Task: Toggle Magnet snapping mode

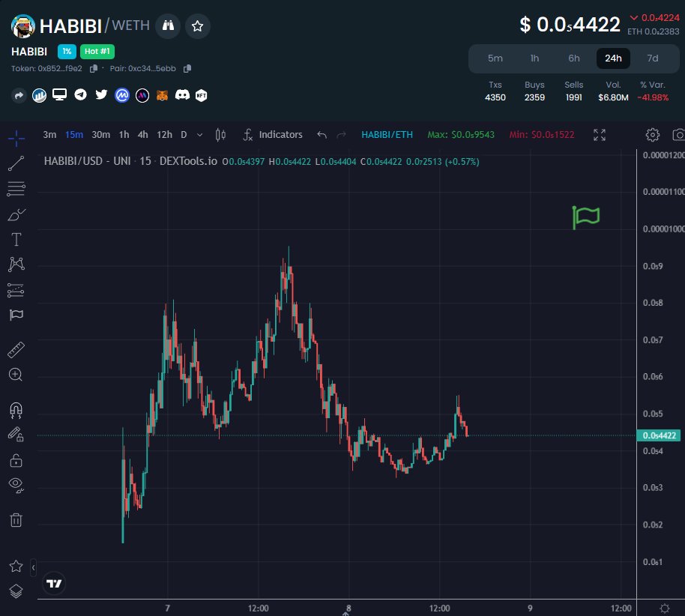Action: click(x=16, y=409)
